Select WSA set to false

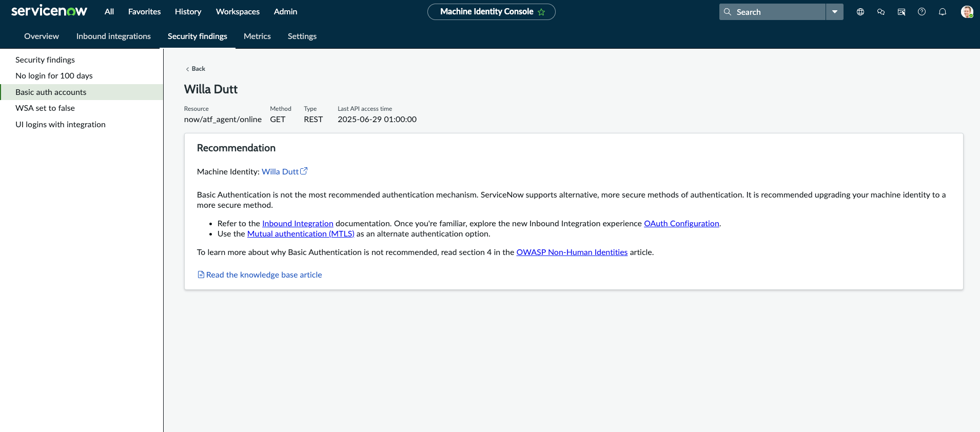pos(82,108)
